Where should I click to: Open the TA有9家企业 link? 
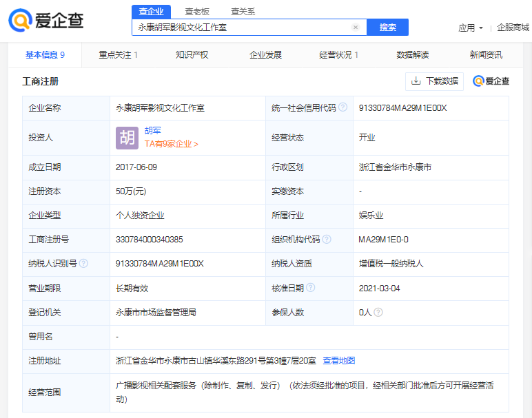pos(171,144)
